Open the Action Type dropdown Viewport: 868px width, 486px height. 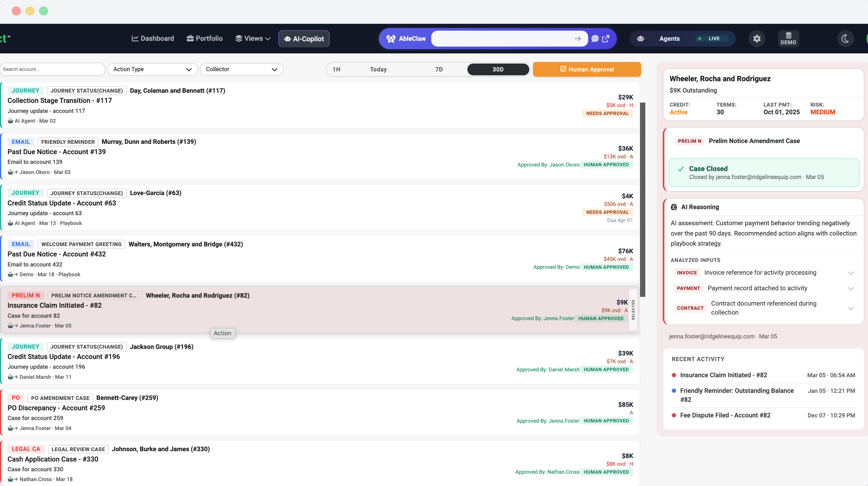152,69
